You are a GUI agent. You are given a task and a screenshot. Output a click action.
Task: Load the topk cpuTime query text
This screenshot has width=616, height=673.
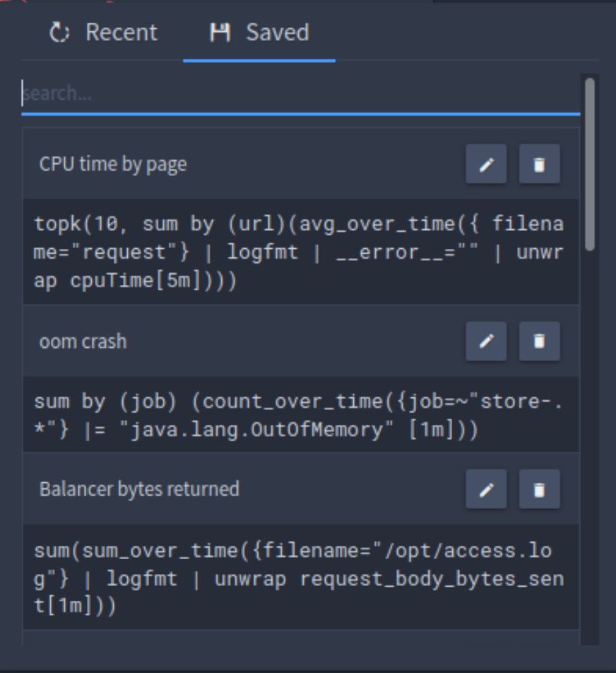(x=301, y=252)
